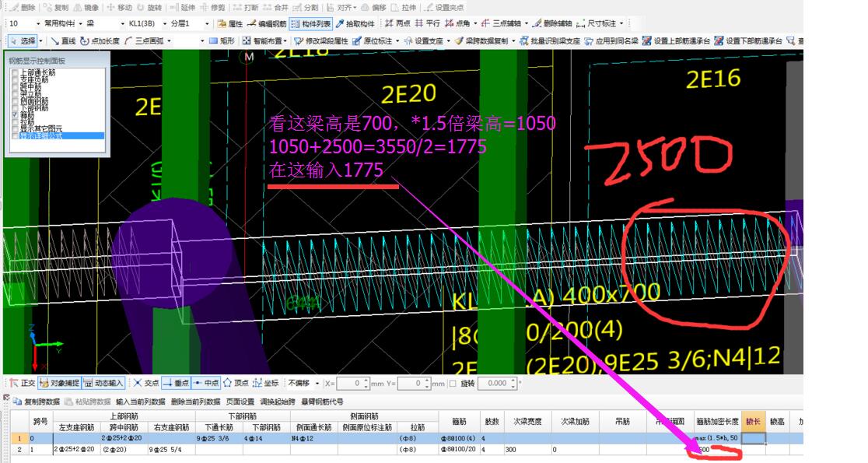Screen dimensions: 868x463
Task: Toggle the 拉筋 checkbox
Action: [15, 122]
